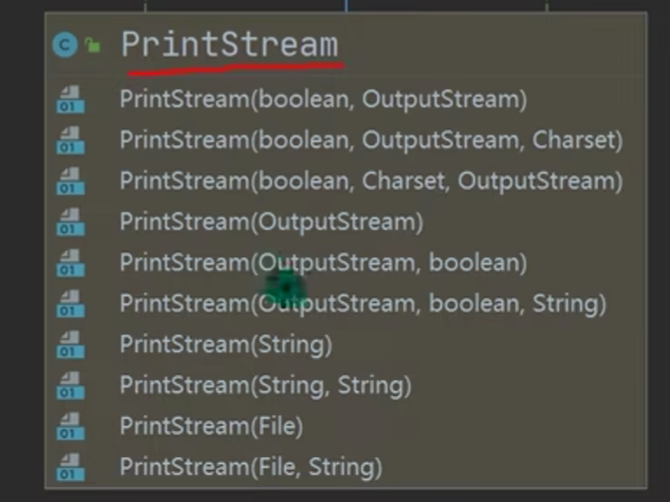Click icon beside PrintStream(OutputStream, boolean)

(x=72, y=263)
